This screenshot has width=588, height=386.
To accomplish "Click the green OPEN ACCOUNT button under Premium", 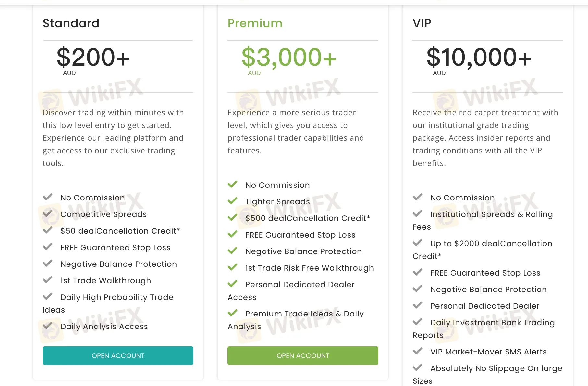I will click(x=303, y=355).
